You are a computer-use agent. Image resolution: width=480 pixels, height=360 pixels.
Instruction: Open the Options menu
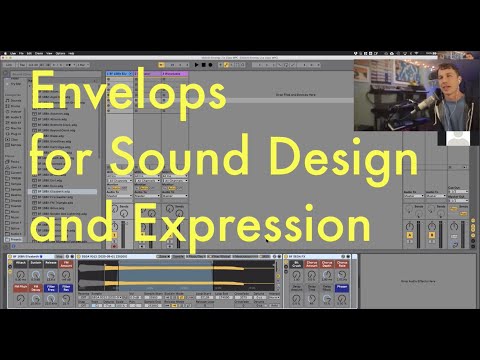60,53
